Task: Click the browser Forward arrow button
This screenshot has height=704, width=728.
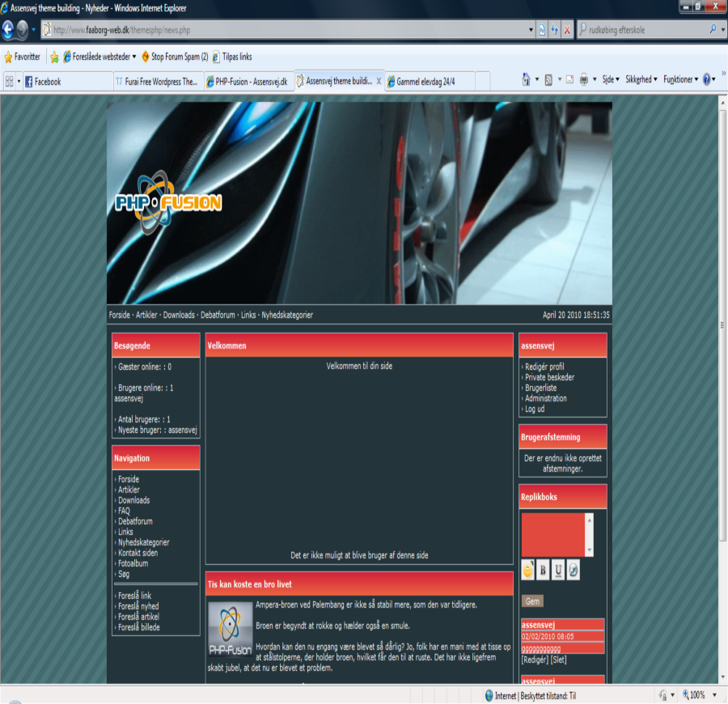Action: [x=22, y=30]
